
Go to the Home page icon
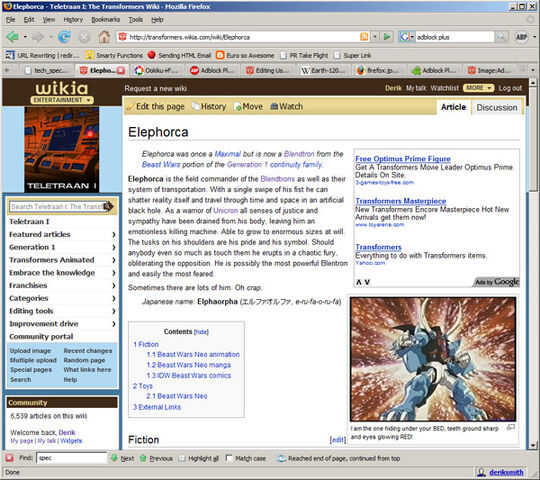(104, 36)
